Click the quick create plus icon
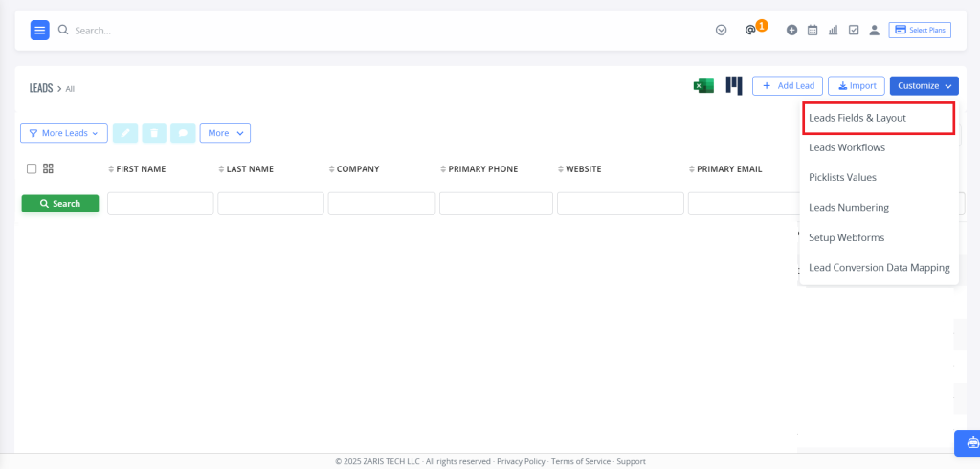The image size is (980, 469). tap(791, 30)
